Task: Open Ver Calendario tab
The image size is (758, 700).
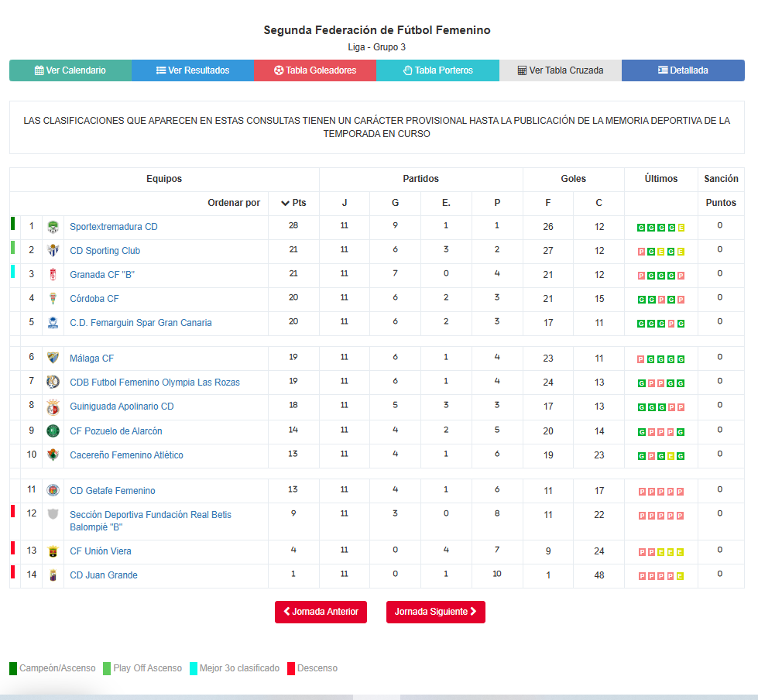Action: [x=70, y=70]
